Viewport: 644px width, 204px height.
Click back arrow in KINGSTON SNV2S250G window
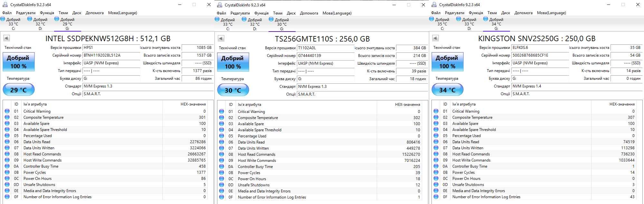(435, 38)
